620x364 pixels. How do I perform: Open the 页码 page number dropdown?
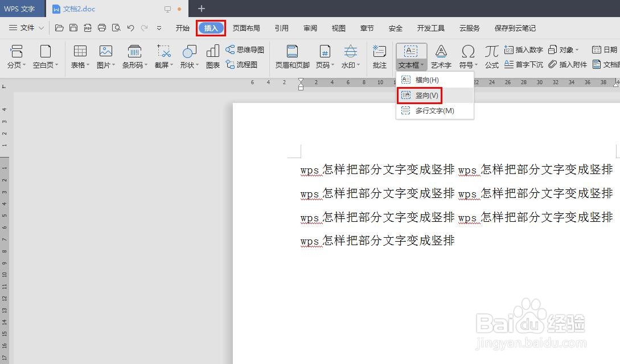[325, 56]
